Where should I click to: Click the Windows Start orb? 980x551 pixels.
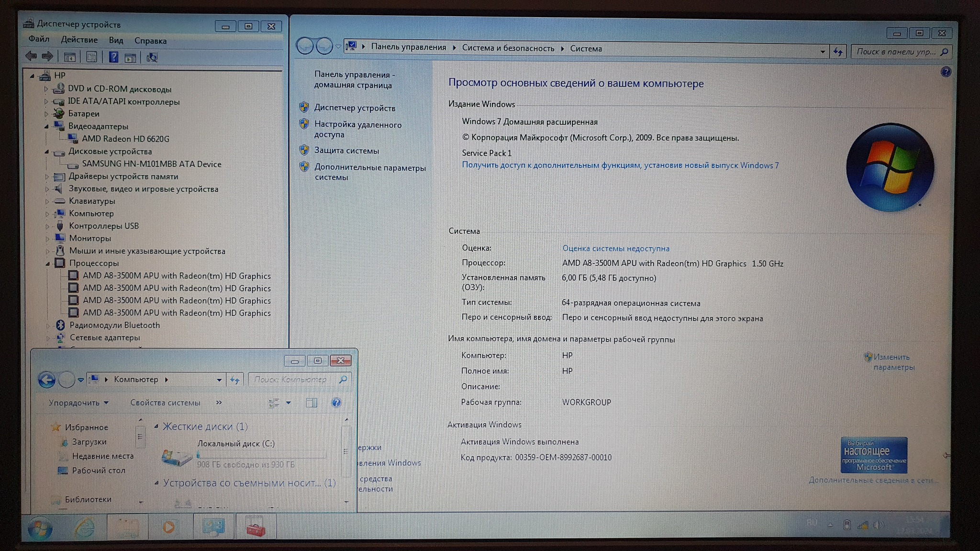40,528
